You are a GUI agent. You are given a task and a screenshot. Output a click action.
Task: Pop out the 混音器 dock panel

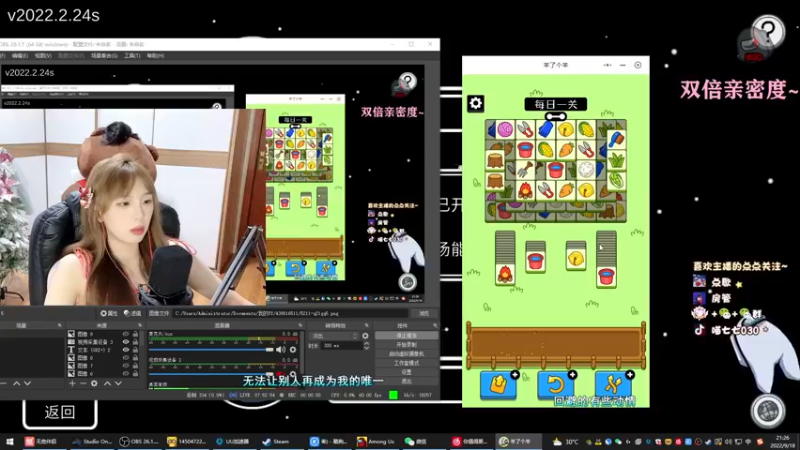(x=300, y=326)
